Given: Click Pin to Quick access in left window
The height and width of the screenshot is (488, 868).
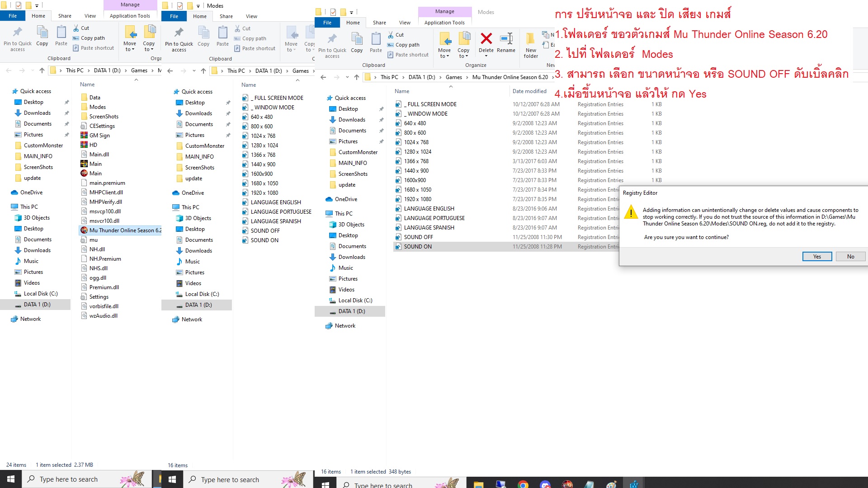Looking at the screenshot, I should coord(18,39).
